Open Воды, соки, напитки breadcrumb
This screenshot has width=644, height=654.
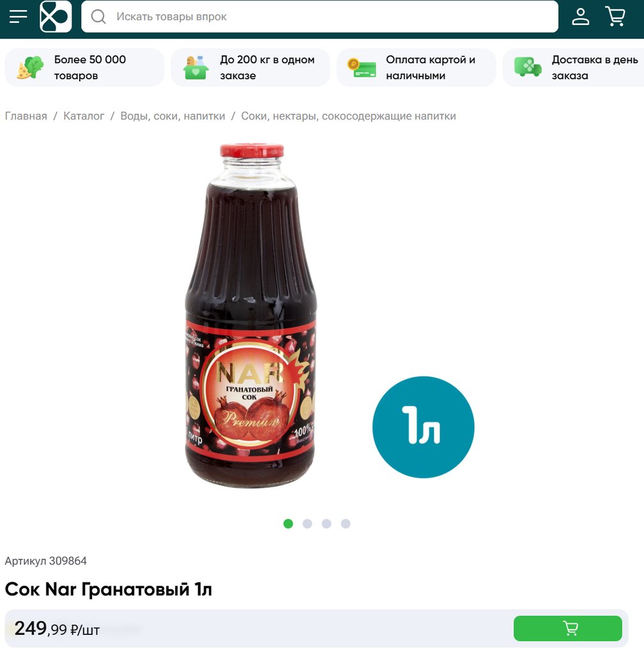tap(172, 116)
